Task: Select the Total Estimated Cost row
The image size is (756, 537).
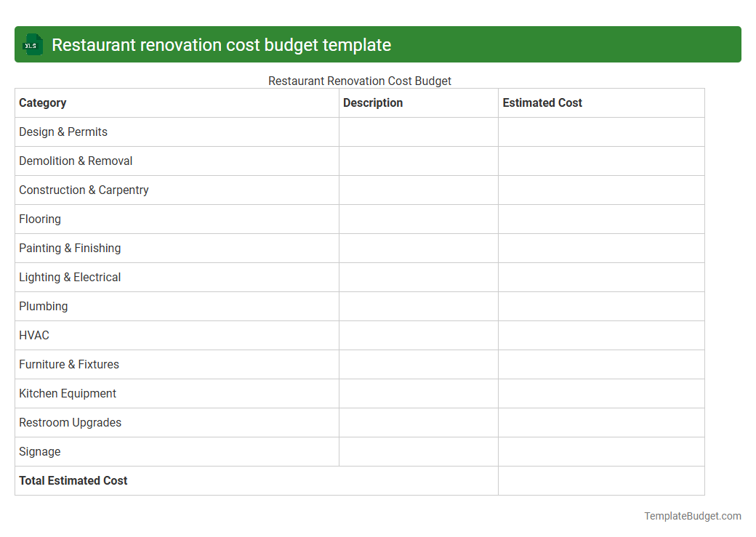Action: (73, 480)
